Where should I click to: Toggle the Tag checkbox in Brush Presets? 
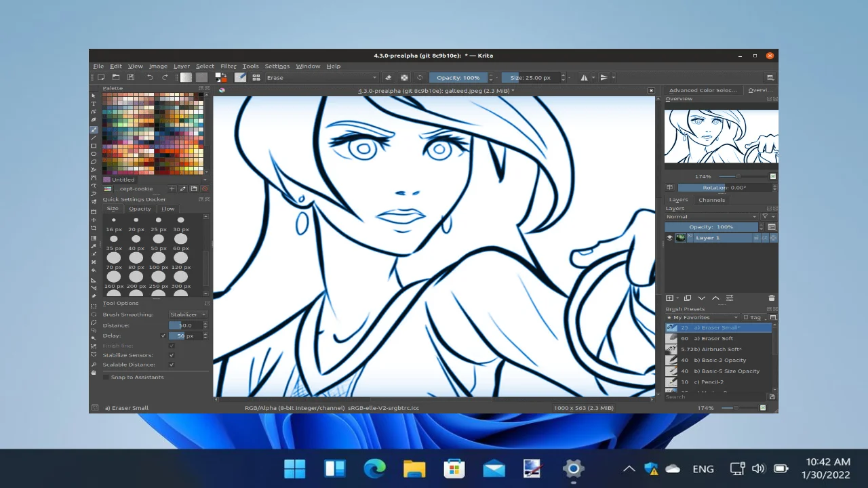[x=746, y=317]
